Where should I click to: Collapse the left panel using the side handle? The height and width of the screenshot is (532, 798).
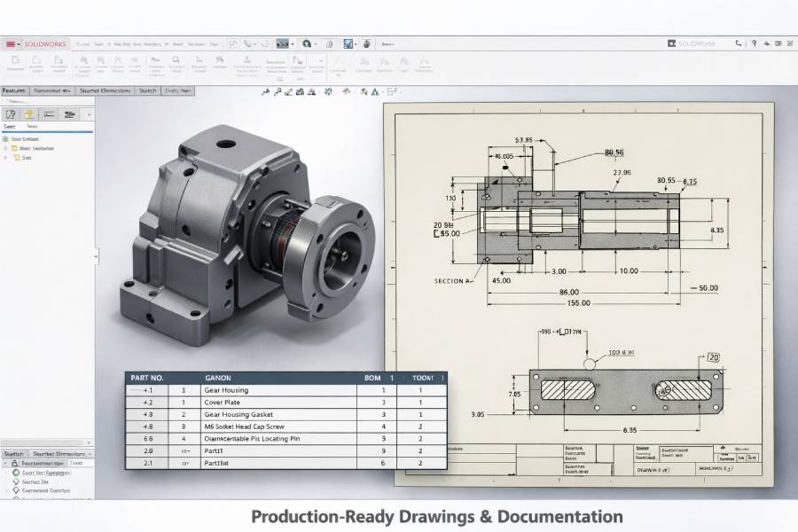tap(96, 256)
